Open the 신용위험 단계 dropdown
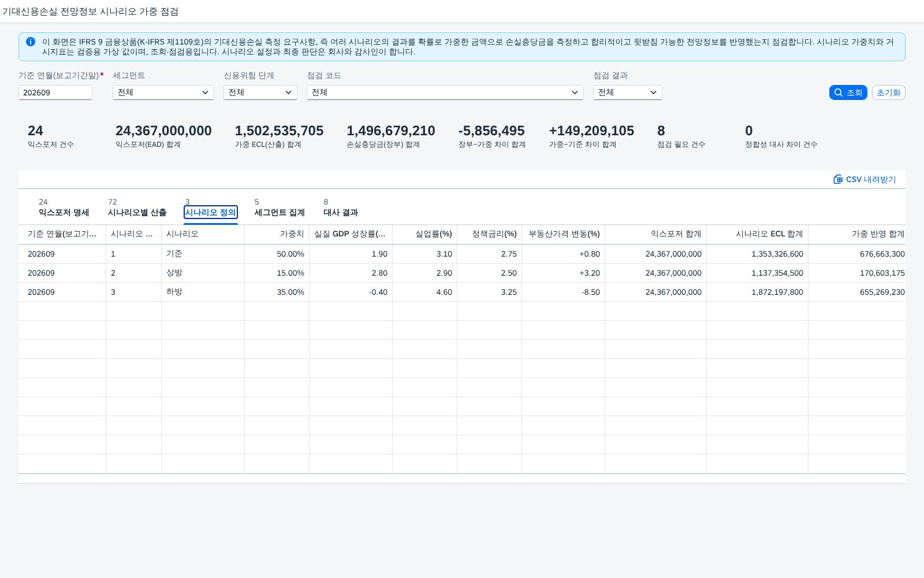Screen dimensions: 924x578 coord(260,92)
